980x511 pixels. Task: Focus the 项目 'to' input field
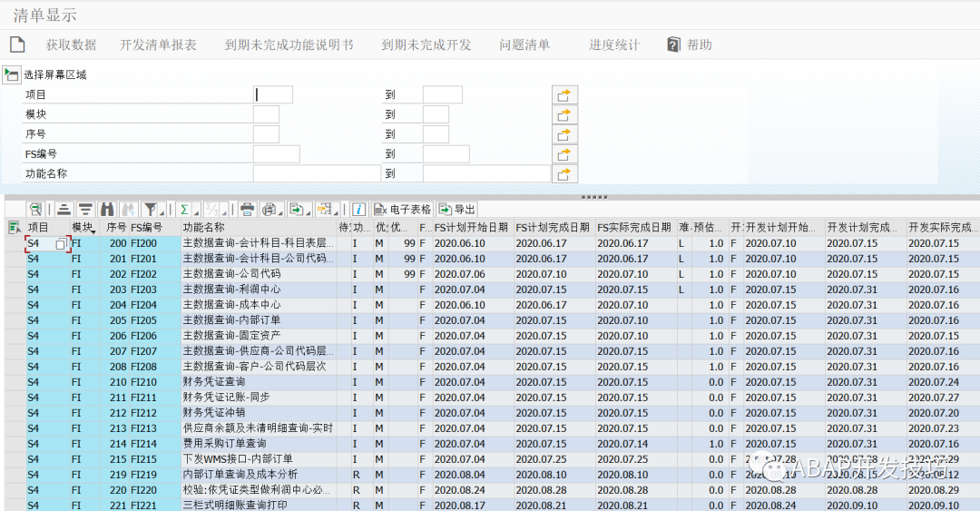click(x=443, y=95)
